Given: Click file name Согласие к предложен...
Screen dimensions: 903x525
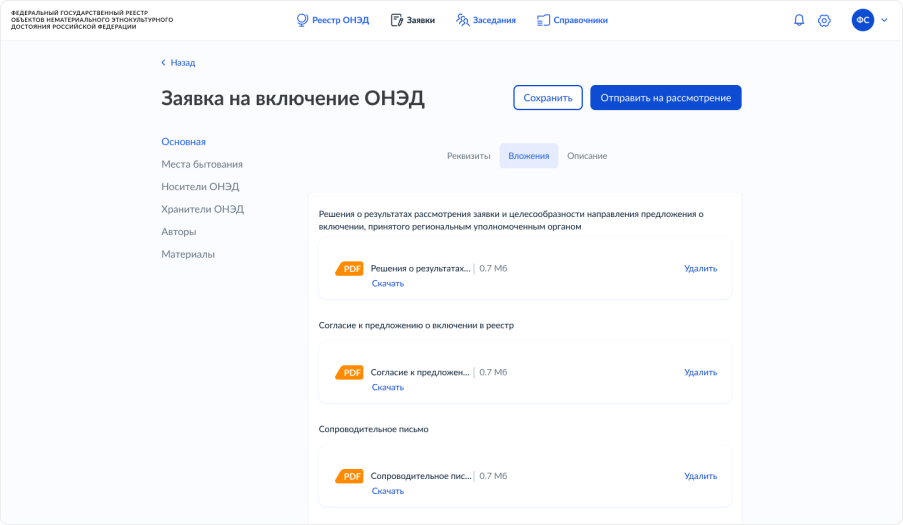Looking at the screenshot, I should (x=420, y=372).
